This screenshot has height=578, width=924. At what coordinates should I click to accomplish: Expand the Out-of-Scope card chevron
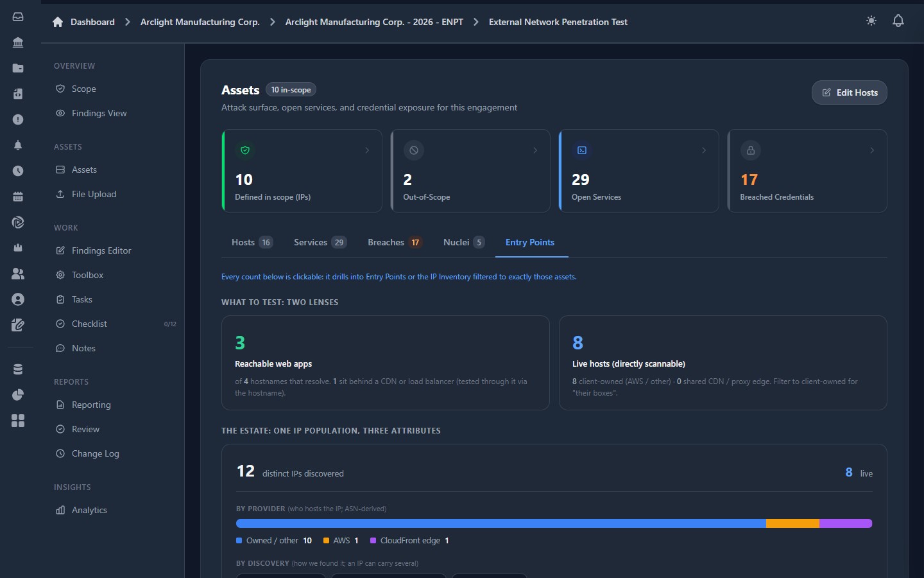click(535, 150)
